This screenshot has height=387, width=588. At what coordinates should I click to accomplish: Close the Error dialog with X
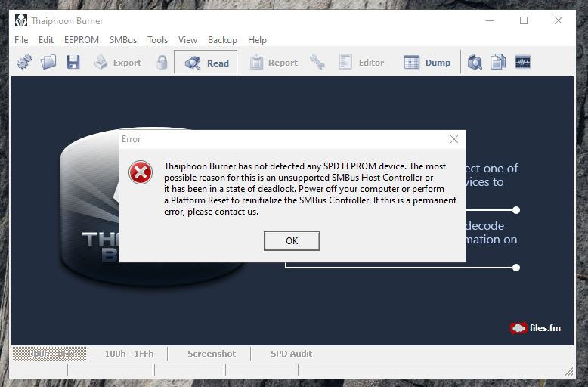(454, 139)
